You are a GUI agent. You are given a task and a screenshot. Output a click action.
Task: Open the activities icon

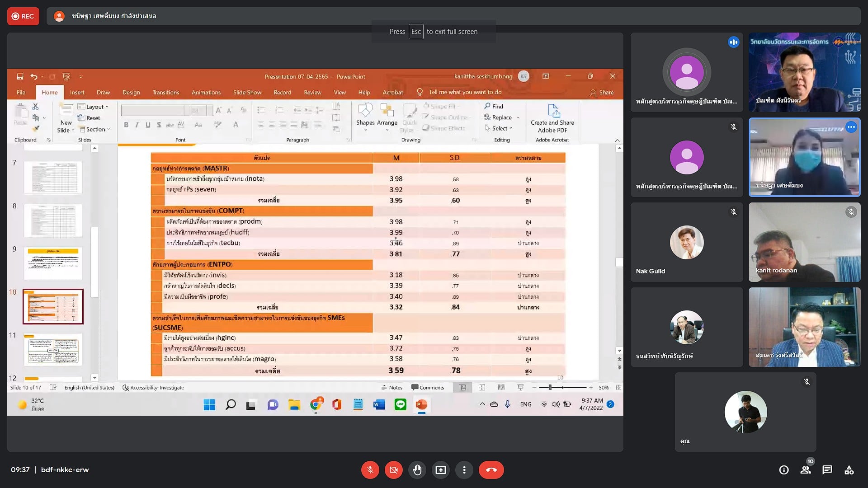[849, 470]
